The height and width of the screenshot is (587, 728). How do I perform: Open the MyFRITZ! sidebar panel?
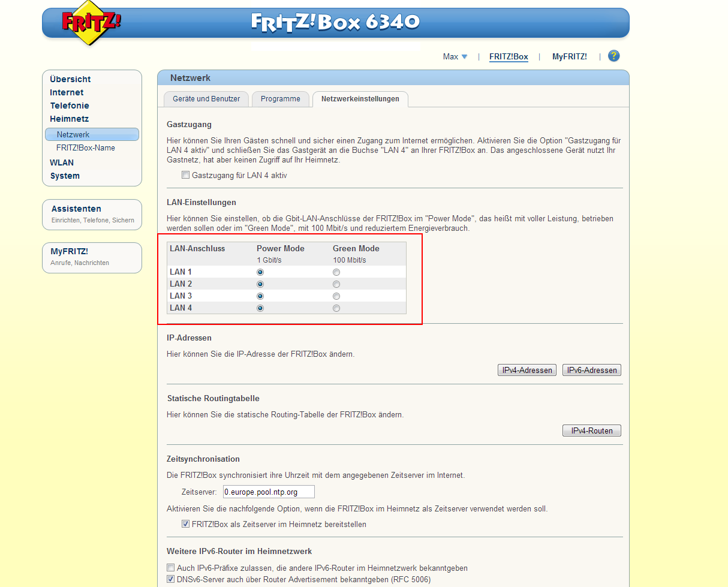click(x=92, y=257)
